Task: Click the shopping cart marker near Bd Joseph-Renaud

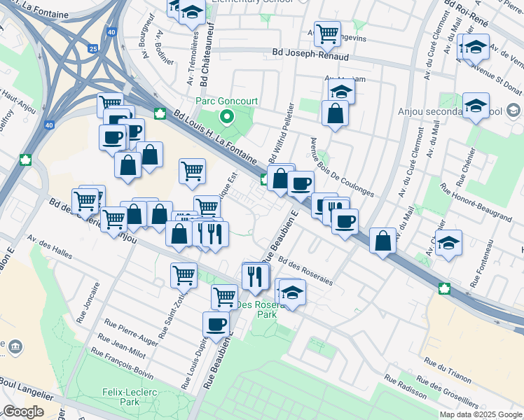Action: click(x=328, y=34)
